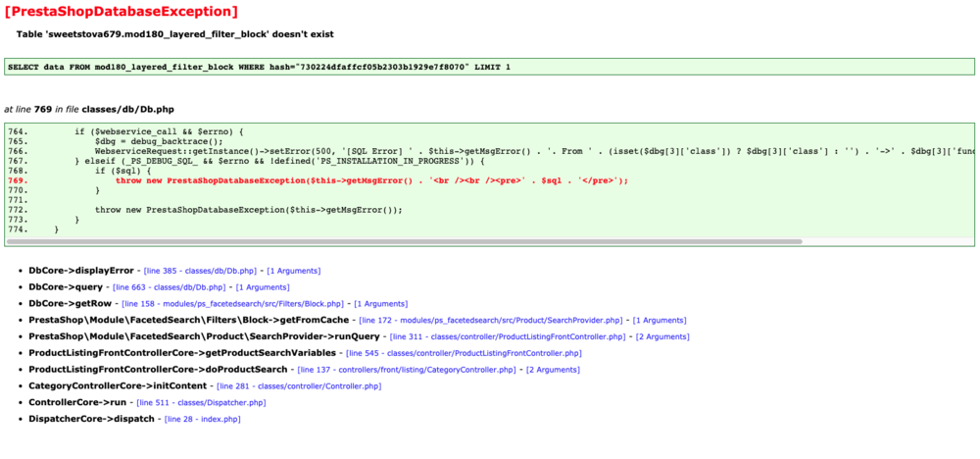The image size is (980, 459).
Task: Click the getProductSearchVariables trace entry
Action: 182,353
